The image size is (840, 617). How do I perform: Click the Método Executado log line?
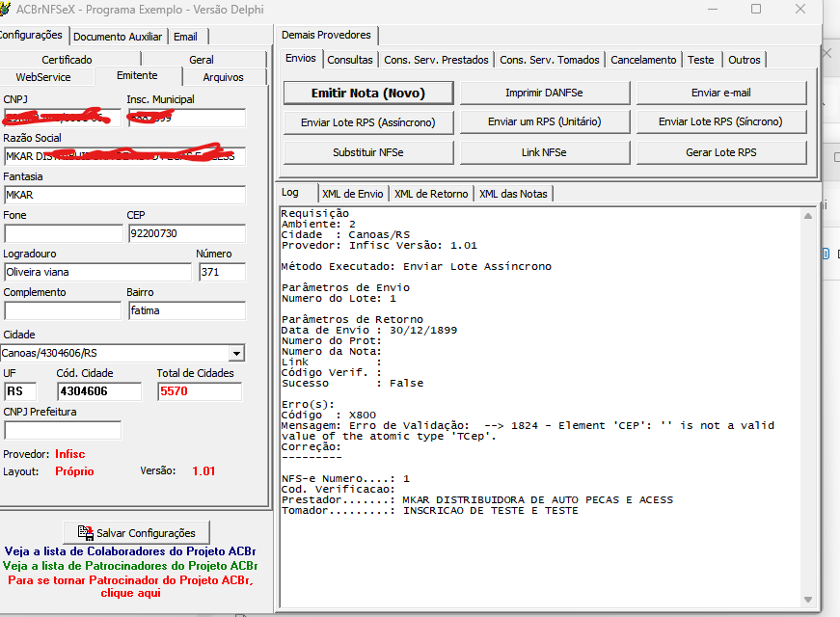(x=417, y=267)
